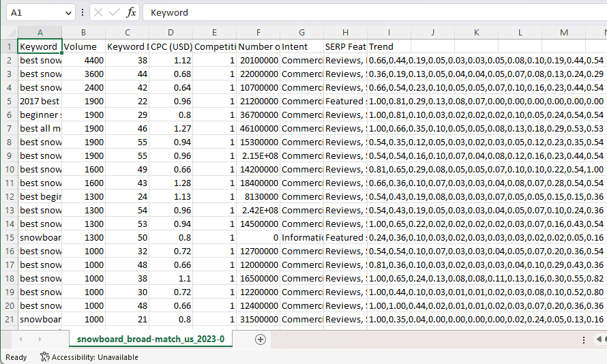The image size is (607, 364).
Task: Click CPC cell showing 1.28
Action: (171, 183)
